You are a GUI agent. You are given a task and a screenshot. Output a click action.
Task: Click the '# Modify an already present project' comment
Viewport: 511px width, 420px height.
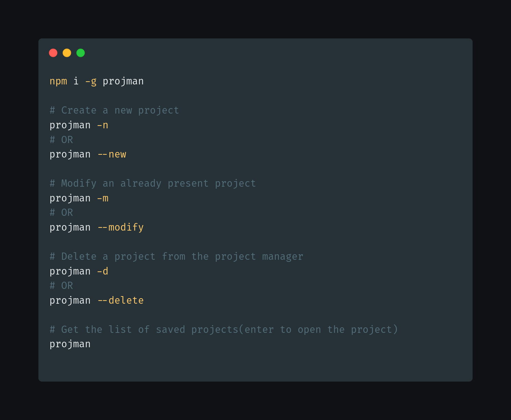(153, 184)
